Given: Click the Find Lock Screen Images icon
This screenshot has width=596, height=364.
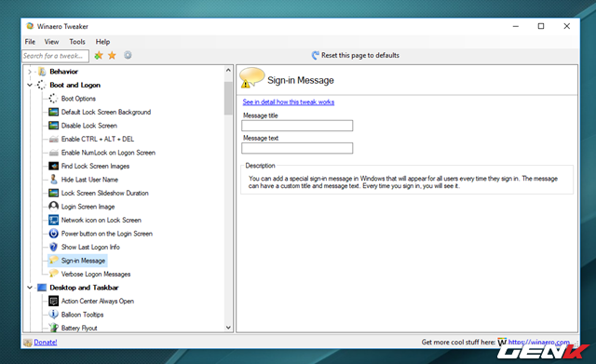Looking at the screenshot, I should [53, 166].
